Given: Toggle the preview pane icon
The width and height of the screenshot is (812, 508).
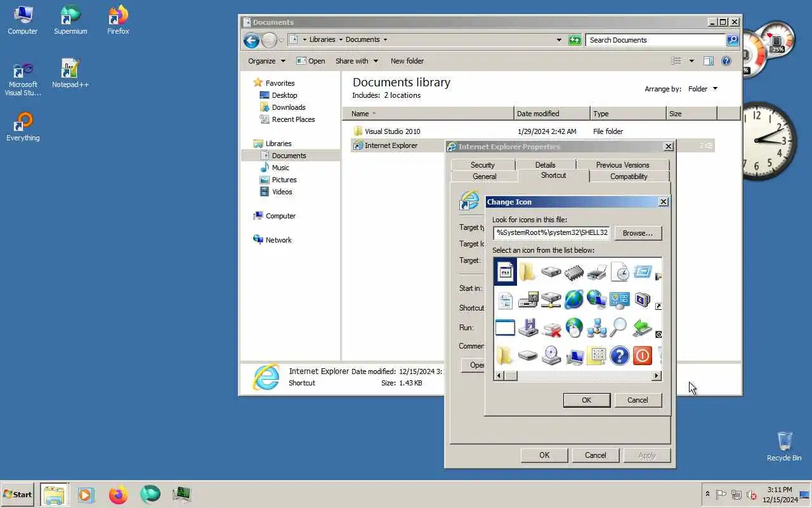Looking at the screenshot, I should pos(709,61).
